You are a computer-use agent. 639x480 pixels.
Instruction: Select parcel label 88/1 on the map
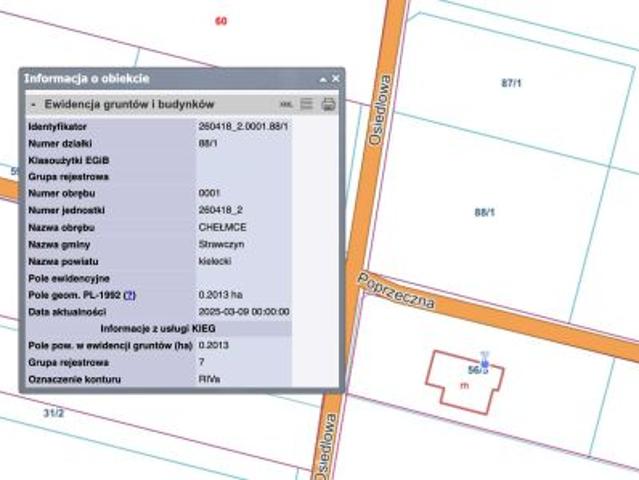[x=485, y=212]
